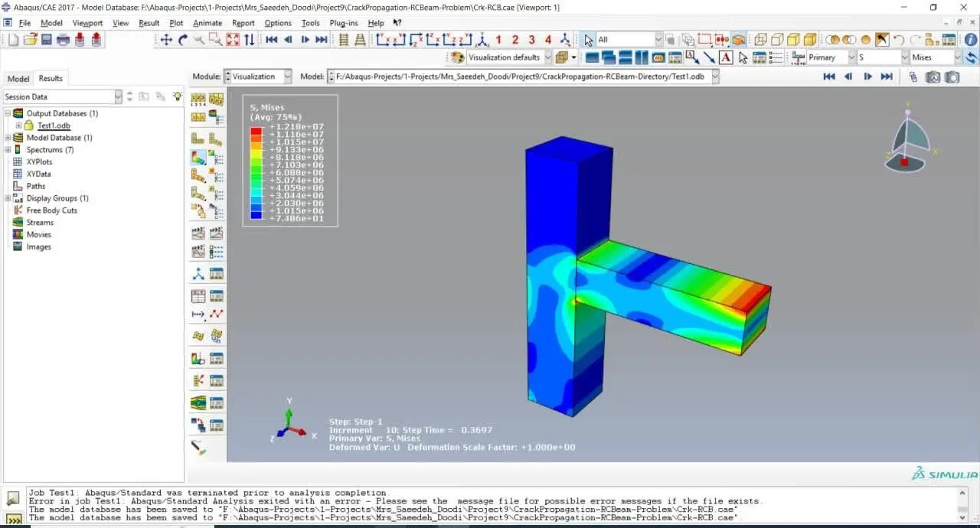
Task: Open the File menu
Action: (24, 23)
